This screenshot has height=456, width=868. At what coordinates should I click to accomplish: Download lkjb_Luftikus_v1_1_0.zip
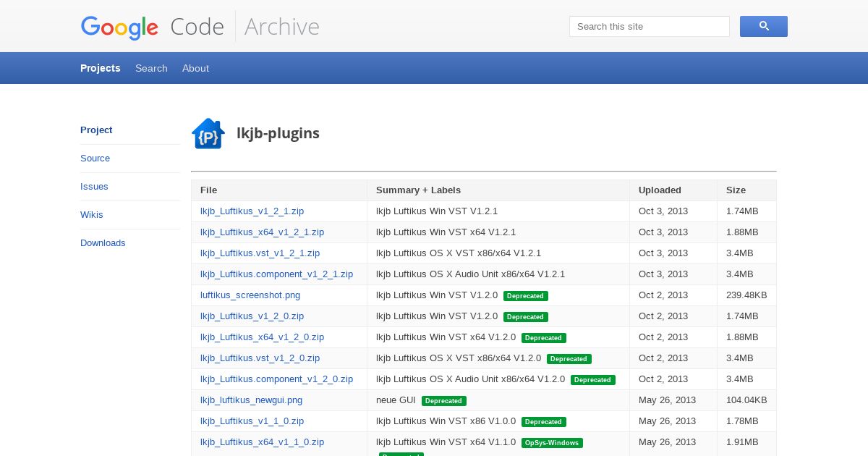252,421
